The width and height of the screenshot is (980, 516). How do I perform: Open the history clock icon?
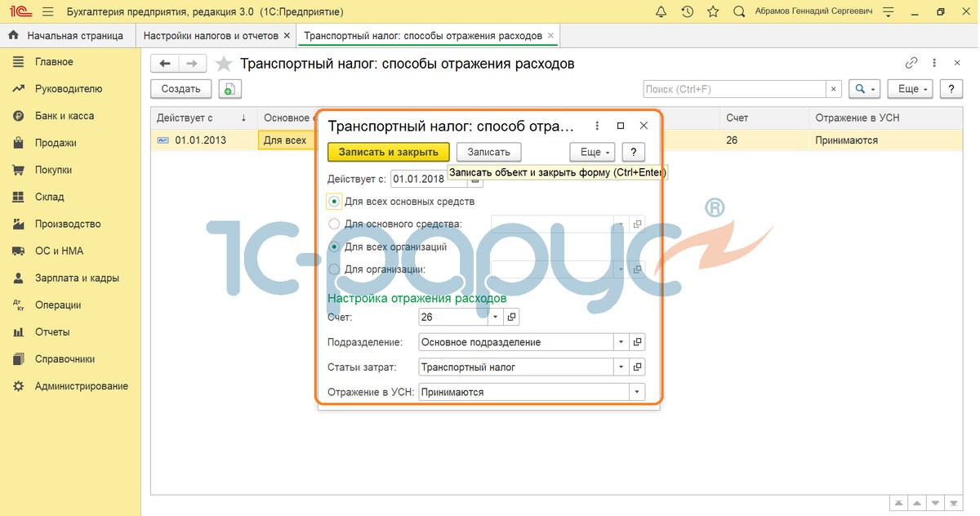point(687,12)
